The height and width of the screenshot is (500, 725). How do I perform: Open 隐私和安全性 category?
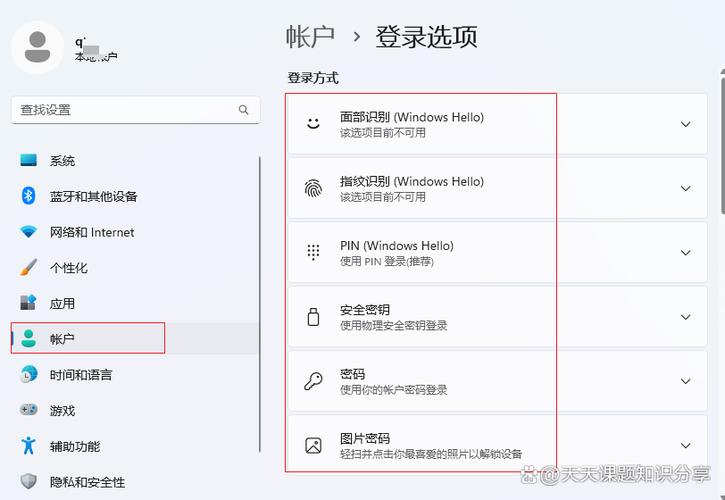[135, 481]
